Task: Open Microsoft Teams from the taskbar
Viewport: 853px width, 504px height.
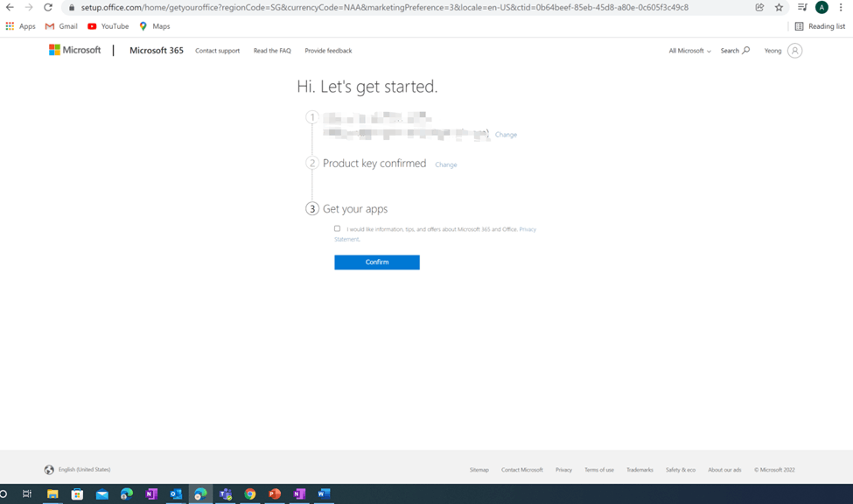Action: (225, 494)
